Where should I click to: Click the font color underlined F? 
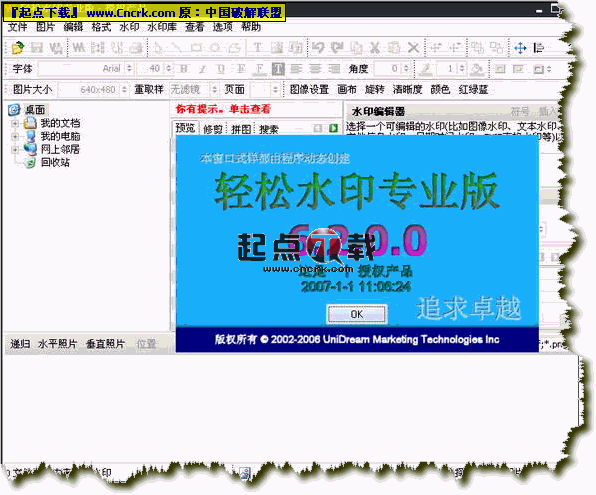point(259,69)
